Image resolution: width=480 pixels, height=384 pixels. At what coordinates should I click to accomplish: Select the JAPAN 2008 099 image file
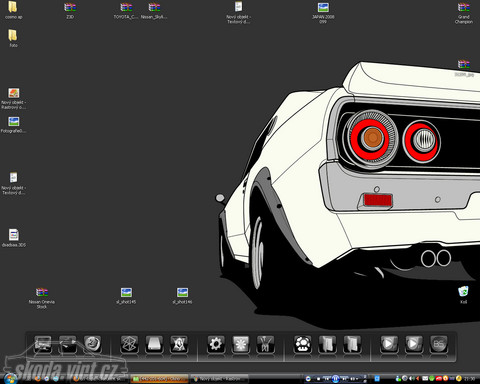[x=323, y=13]
